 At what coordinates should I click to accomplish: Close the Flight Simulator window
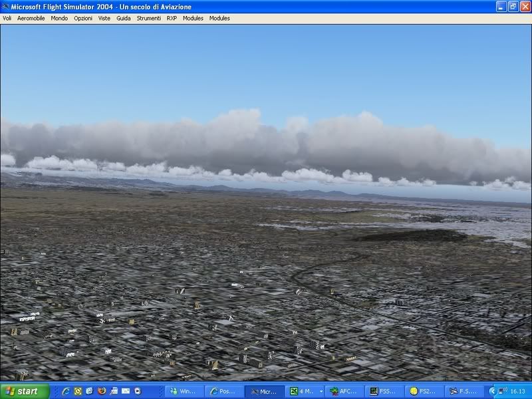[x=525, y=7]
